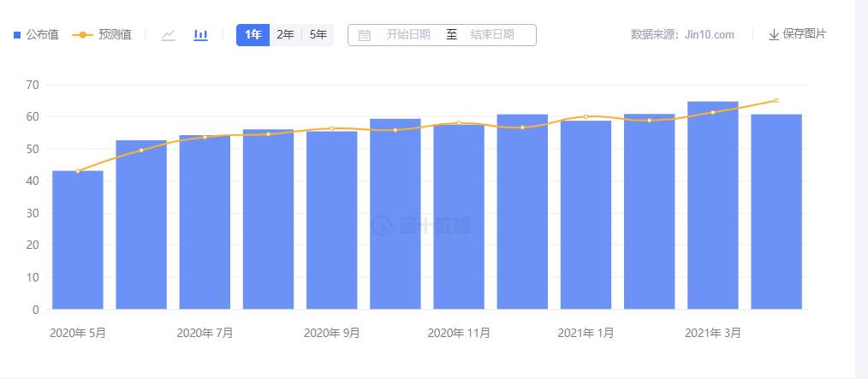
Task: Toggle the 预测值 legend series
Action: coord(102,35)
